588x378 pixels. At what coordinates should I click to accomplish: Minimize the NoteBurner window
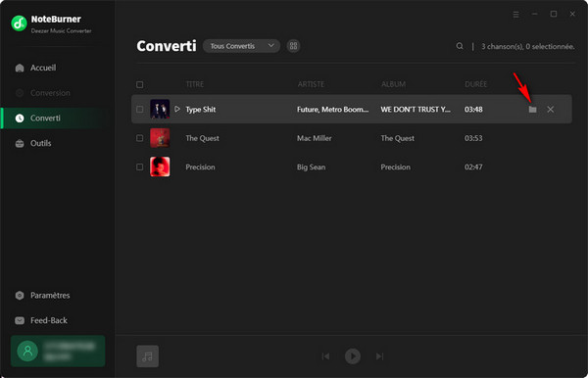click(535, 15)
